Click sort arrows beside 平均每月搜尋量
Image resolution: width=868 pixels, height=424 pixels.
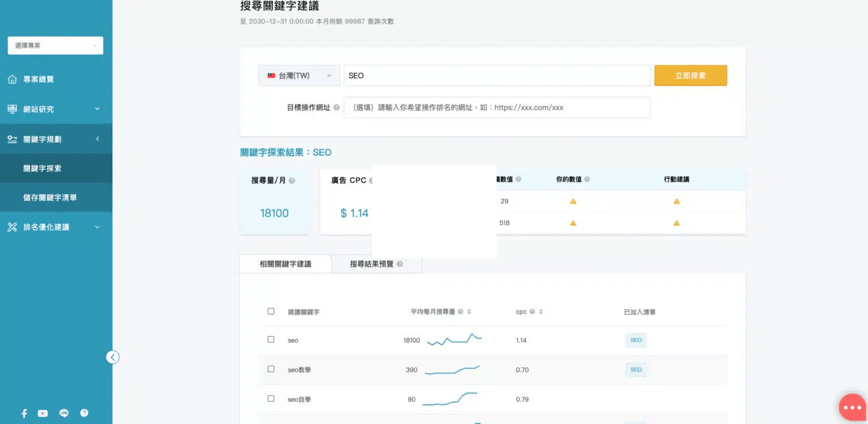coord(469,312)
